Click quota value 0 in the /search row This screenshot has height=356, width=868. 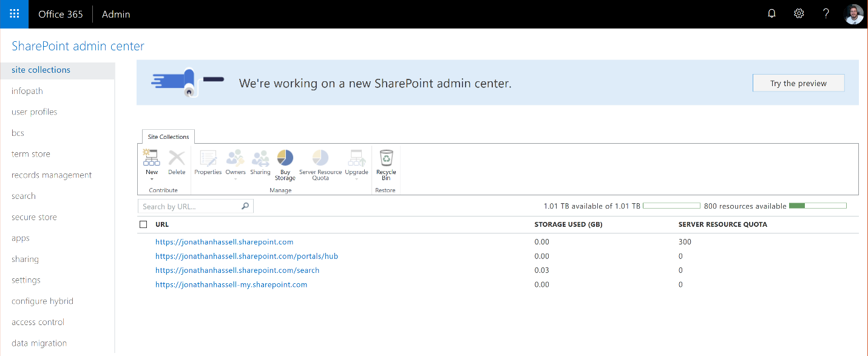coord(680,270)
